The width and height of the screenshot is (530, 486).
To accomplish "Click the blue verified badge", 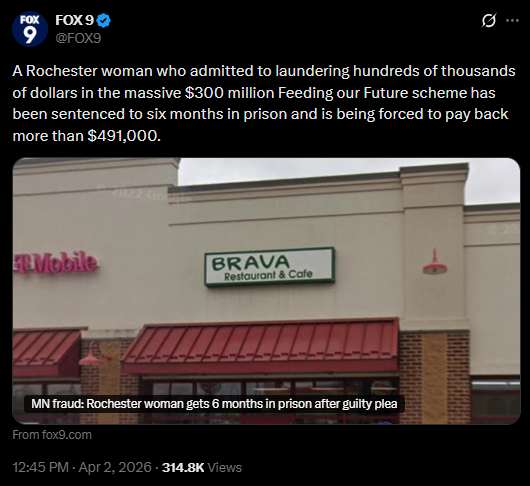I will point(103,20).
